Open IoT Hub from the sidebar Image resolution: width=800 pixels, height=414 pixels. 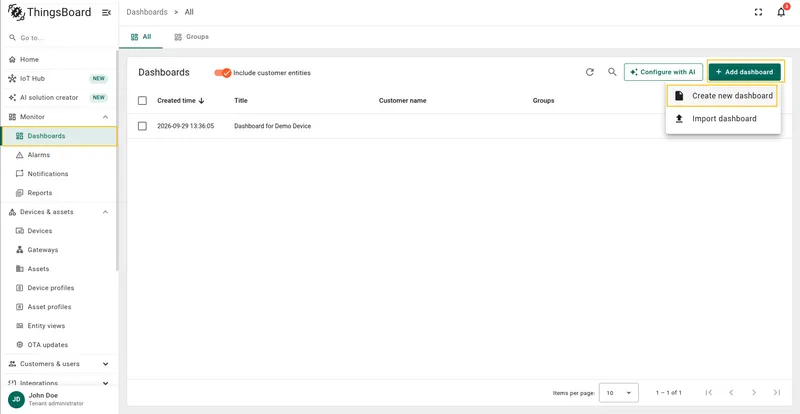[59, 79]
